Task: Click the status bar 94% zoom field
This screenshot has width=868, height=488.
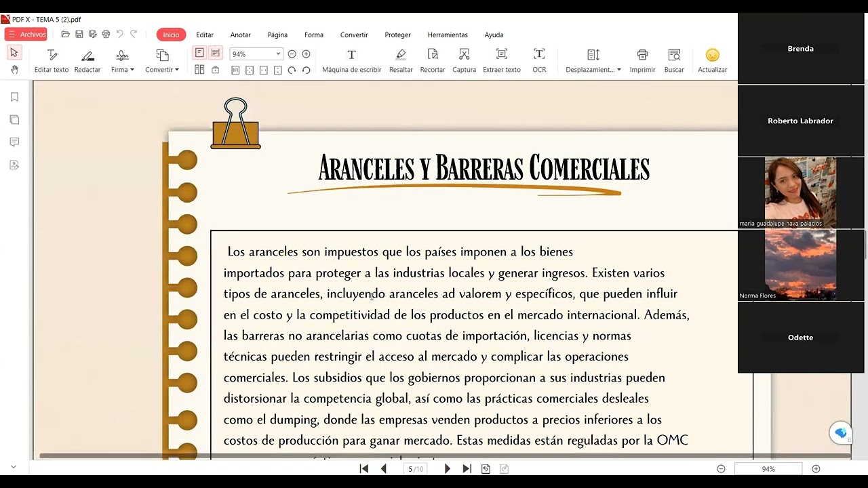Action: tap(768, 468)
